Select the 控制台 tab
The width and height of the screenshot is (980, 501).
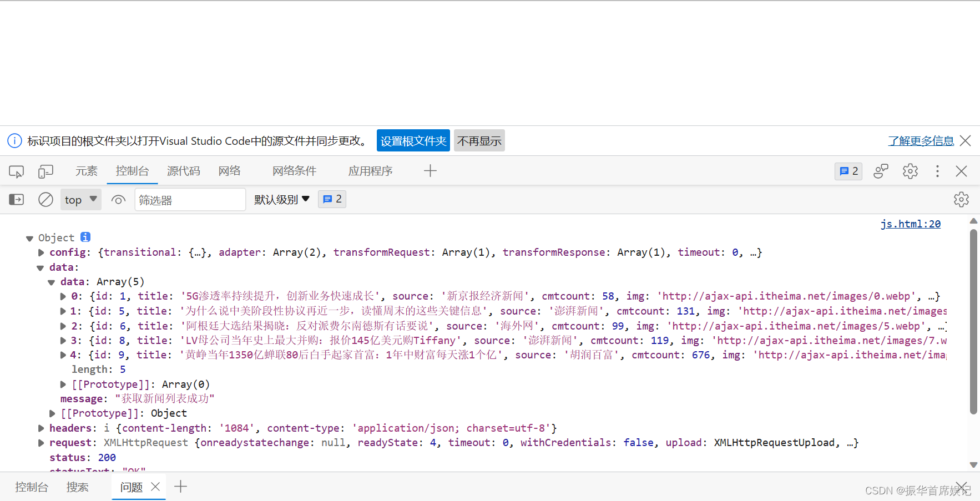132,171
